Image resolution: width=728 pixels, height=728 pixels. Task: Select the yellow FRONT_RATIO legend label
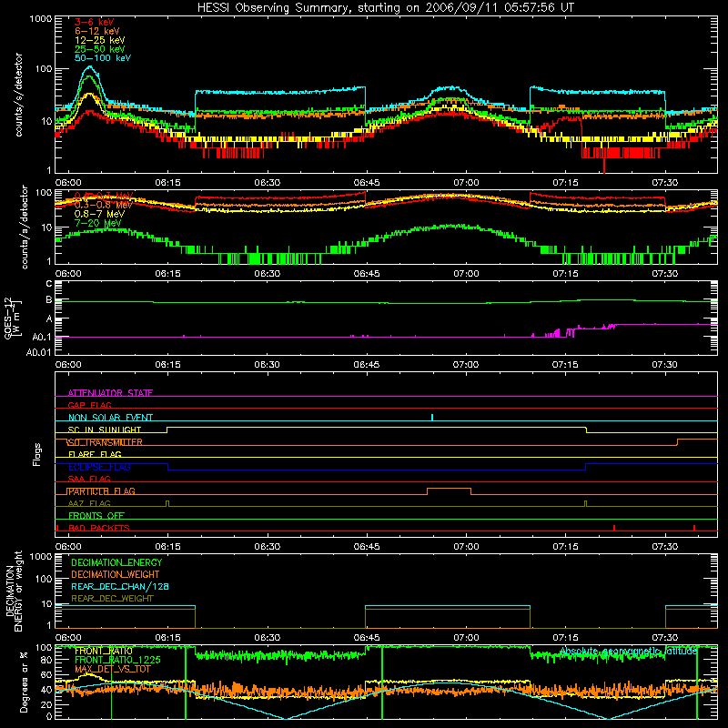[104, 651]
